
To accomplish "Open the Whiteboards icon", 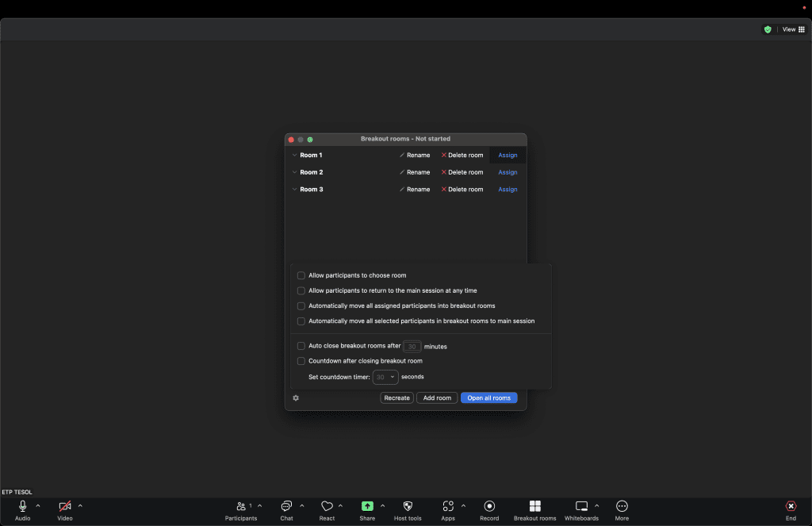I will click(x=581, y=506).
